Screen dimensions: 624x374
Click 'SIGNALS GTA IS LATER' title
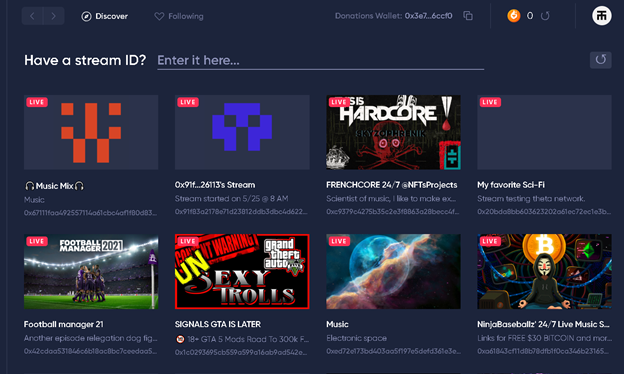tap(218, 324)
